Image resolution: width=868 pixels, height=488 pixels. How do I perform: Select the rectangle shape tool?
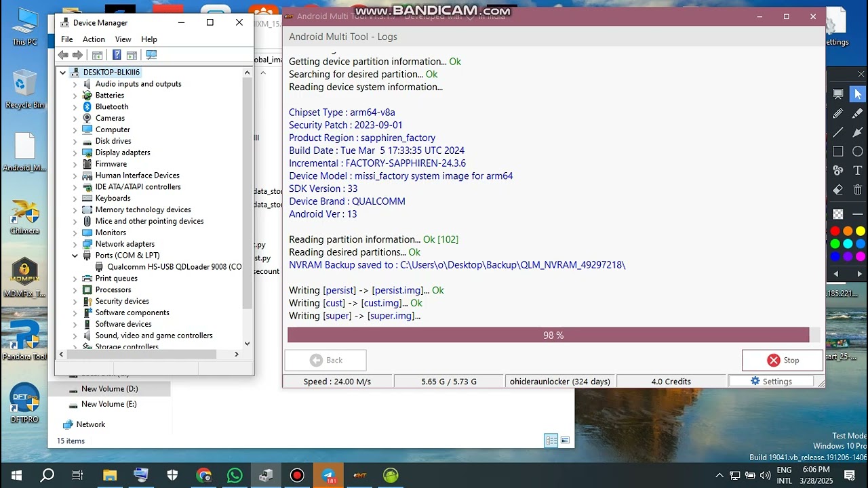(838, 151)
